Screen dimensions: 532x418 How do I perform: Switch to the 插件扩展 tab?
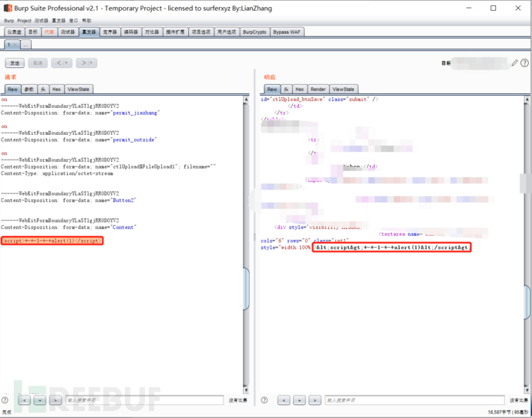(176, 32)
